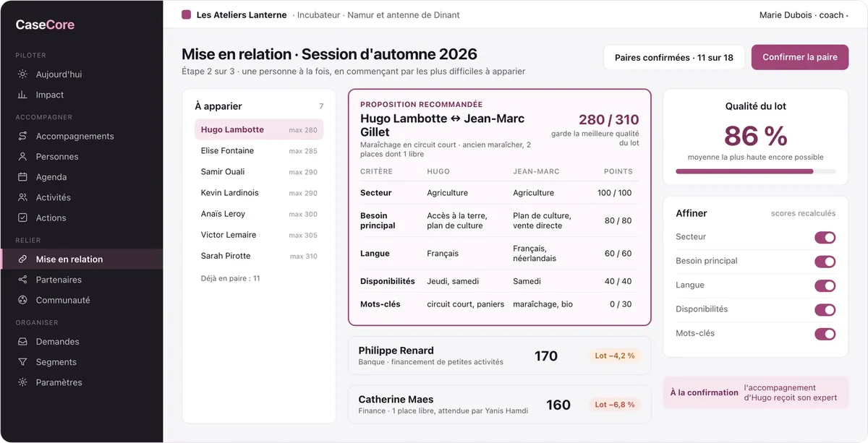The height and width of the screenshot is (443, 868).
Task: Click Déjà en paire : 11 text
Action: (x=230, y=278)
